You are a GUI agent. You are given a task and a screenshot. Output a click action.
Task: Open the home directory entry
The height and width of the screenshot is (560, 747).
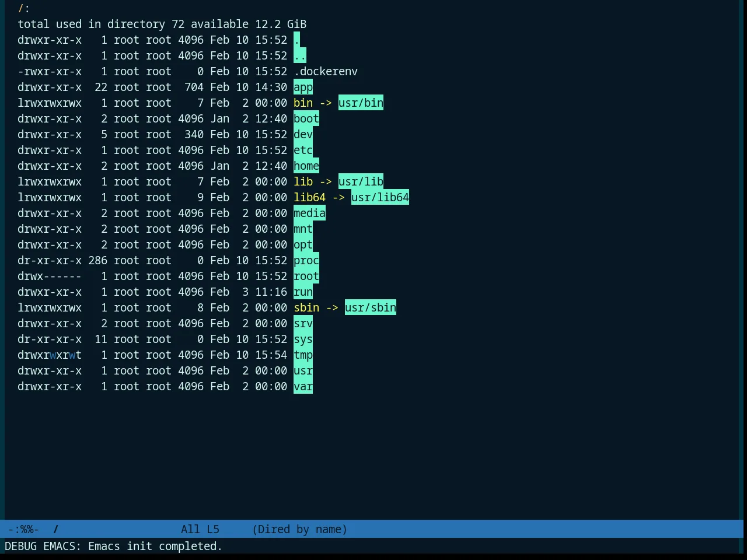[x=306, y=166]
